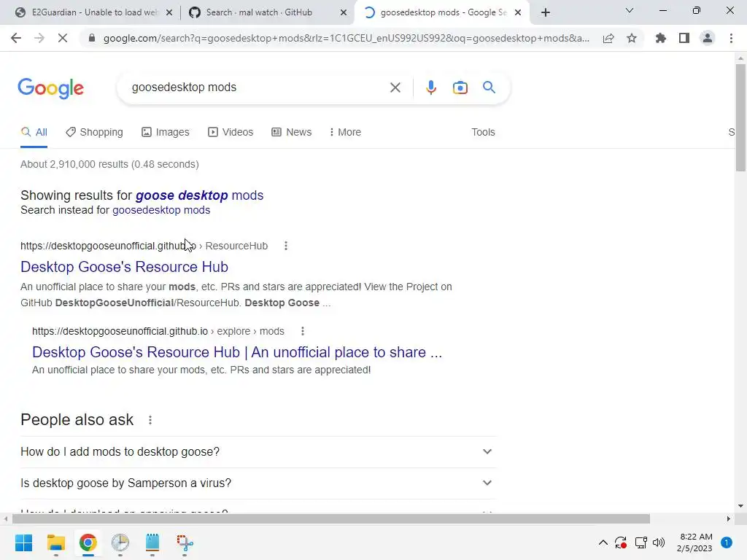Open the Resource Hub unofficial place result
This screenshot has height=560, width=747.
click(x=237, y=352)
